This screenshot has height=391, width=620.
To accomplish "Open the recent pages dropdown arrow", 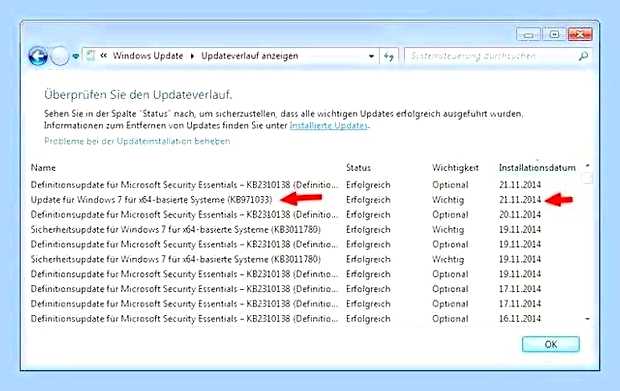I will click(x=76, y=57).
